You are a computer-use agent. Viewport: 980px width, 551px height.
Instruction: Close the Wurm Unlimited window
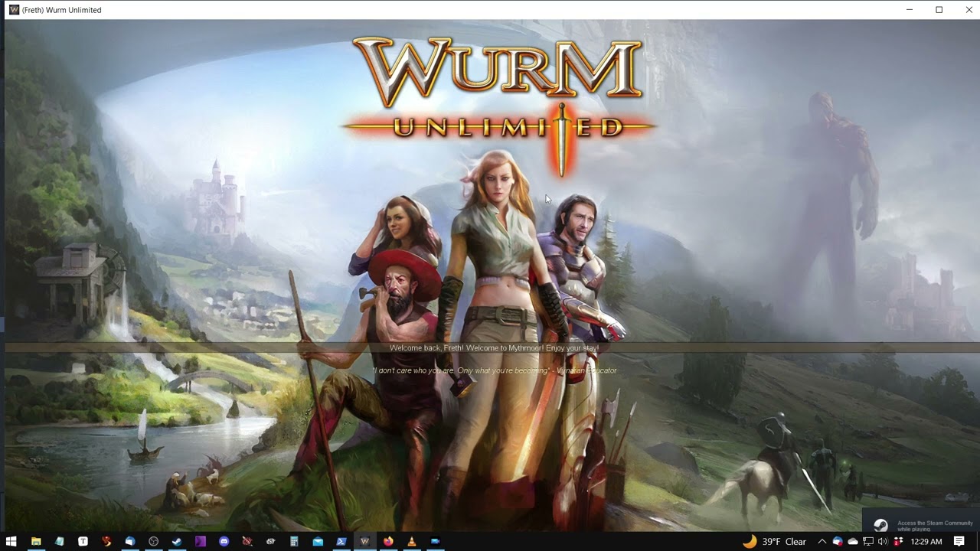[x=969, y=10]
